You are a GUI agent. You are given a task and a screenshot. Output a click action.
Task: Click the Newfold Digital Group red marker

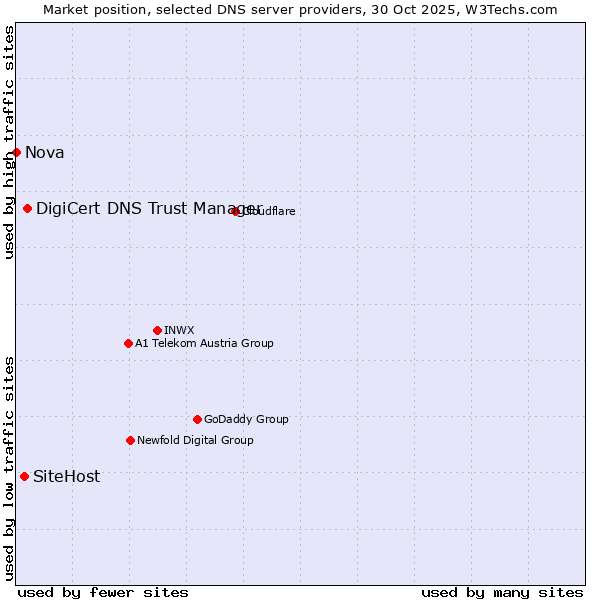click(130, 441)
